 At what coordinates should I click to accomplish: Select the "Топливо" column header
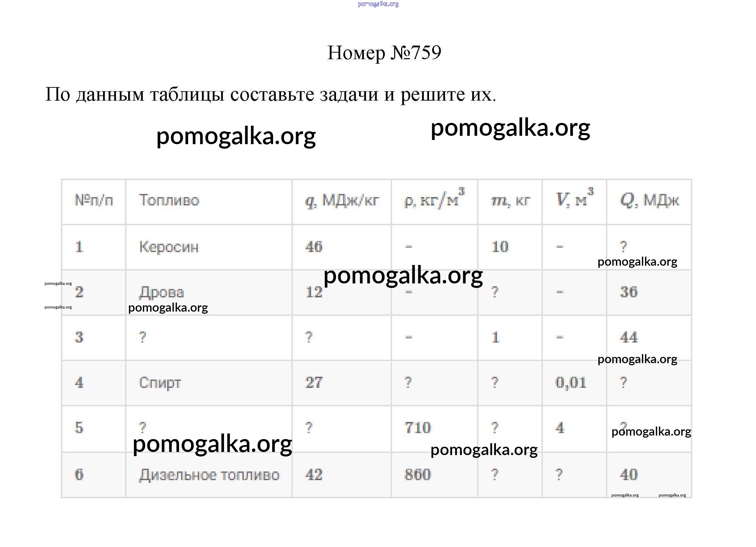(169, 201)
